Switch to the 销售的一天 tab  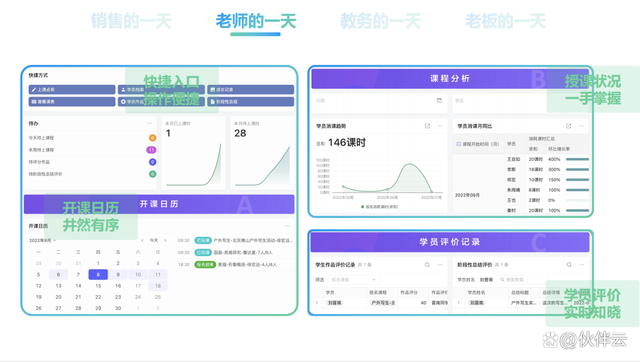point(131,21)
